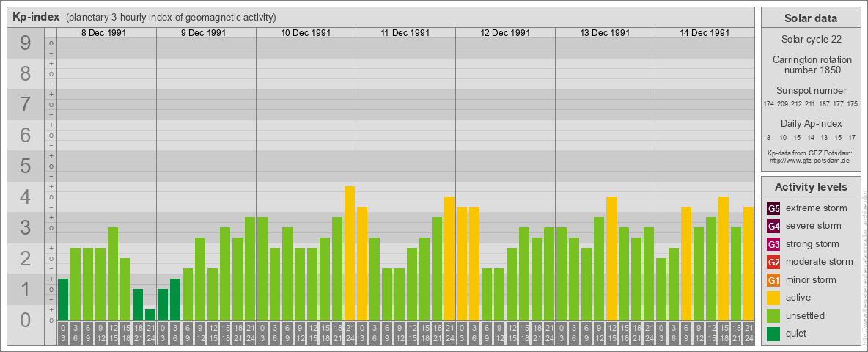
Task: Click the G3 strong storm badge
Action: coord(773,244)
